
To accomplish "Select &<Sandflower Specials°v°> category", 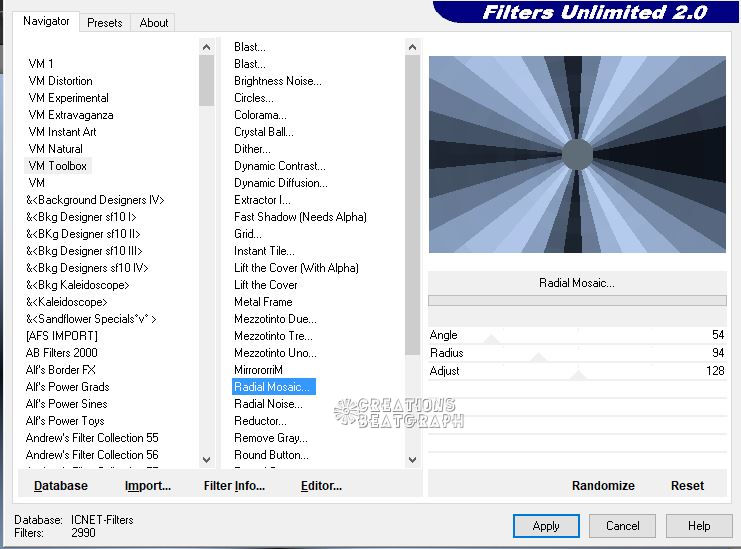I will click(x=91, y=319).
